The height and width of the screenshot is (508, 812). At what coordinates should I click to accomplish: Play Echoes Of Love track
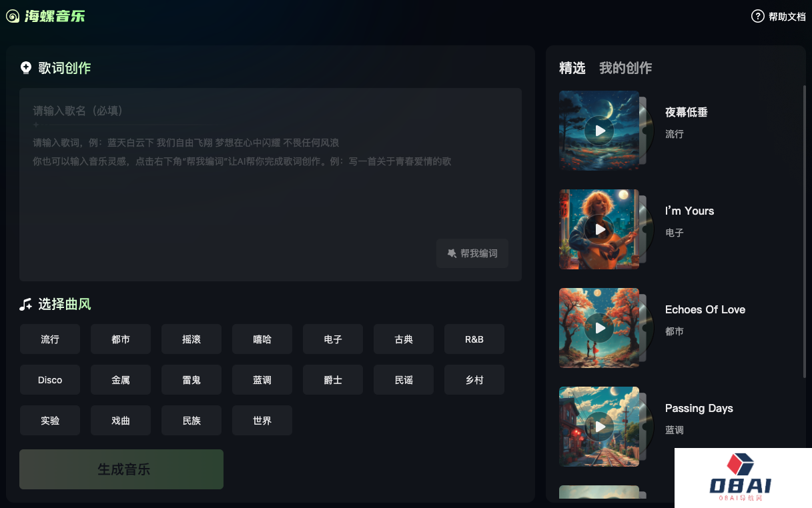599,328
